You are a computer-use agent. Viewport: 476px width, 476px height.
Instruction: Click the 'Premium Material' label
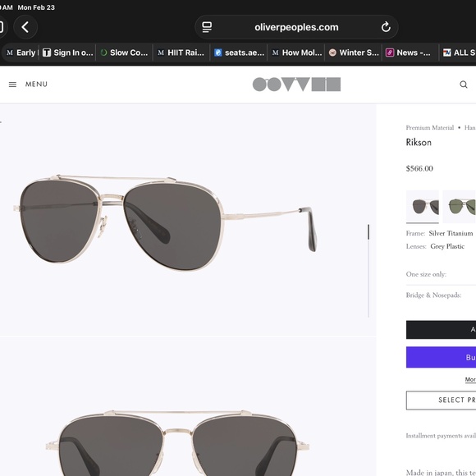(x=430, y=127)
